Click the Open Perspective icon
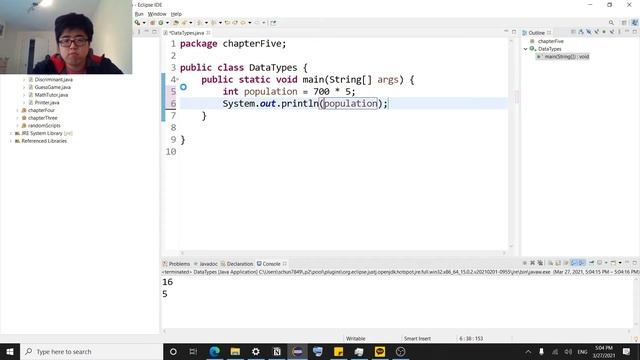The width and height of the screenshot is (640, 360). pos(624,22)
